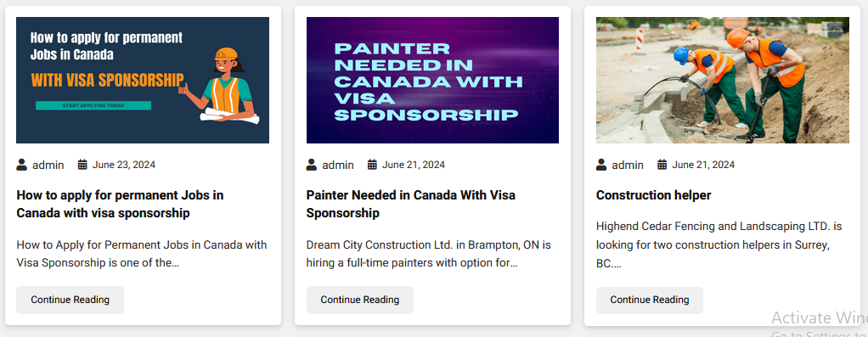Click the admin author link on the construction card

(628, 165)
